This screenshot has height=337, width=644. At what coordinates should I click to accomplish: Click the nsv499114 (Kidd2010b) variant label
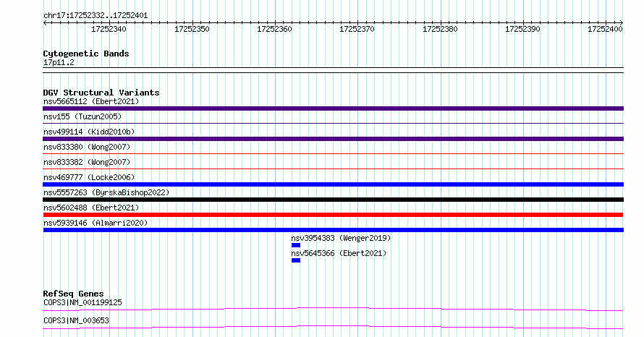[x=89, y=132]
